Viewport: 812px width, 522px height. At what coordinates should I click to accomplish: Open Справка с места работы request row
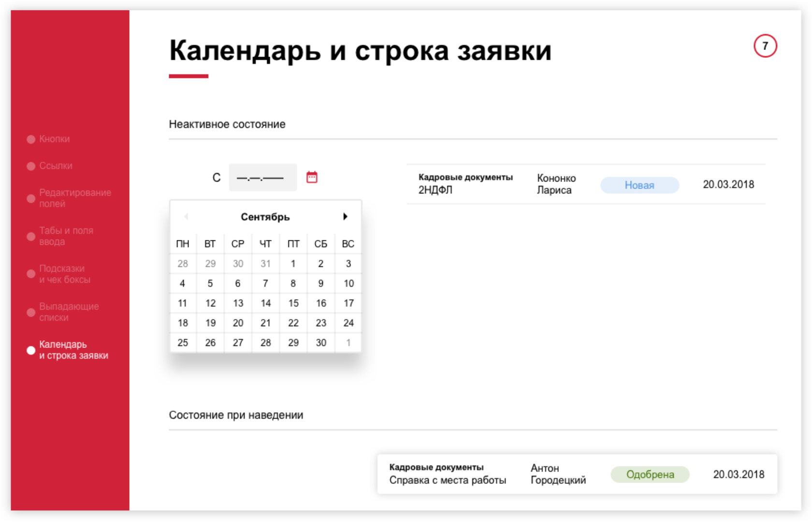pos(577,474)
